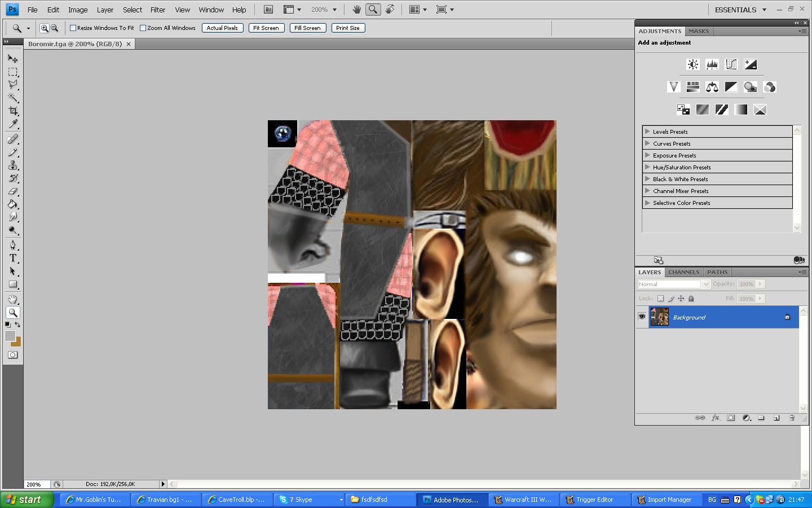This screenshot has height=508, width=812.
Task: Switch to Zoom In mode
Action: (x=44, y=28)
